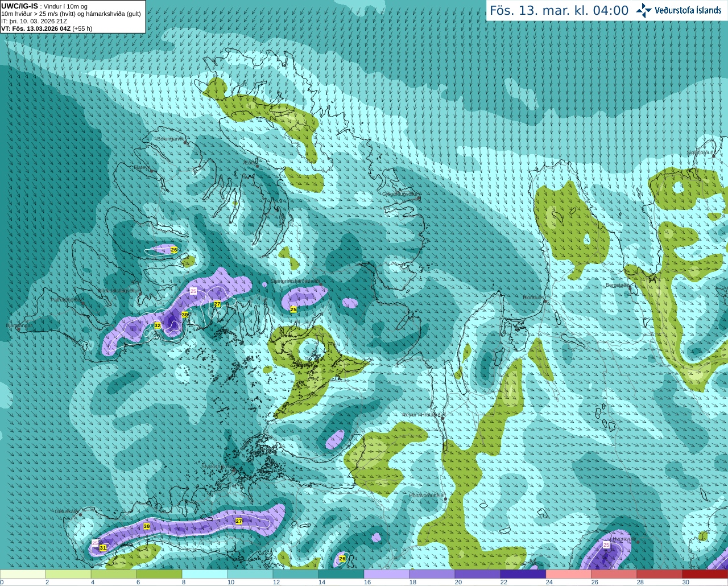Click the medium teal 12–14 m/s legend swatch
The height and width of the screenshot is (586, 728).
296,574
